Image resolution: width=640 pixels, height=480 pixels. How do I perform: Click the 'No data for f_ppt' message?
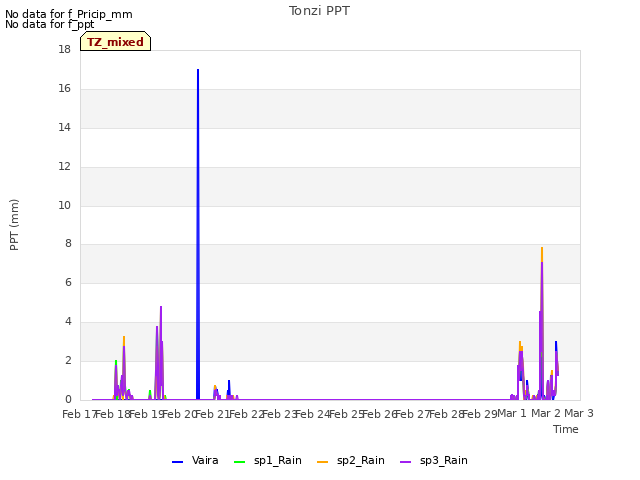[x=49, y=24]
